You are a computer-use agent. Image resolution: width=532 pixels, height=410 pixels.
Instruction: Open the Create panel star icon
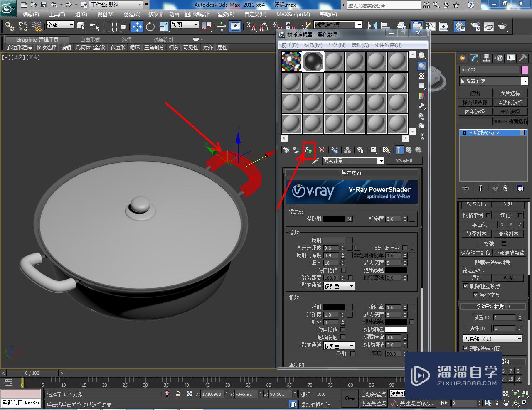click(x=462, y=58)
